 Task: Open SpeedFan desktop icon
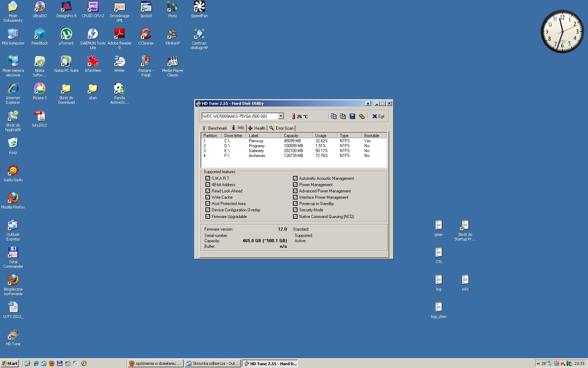click(199, 9)
